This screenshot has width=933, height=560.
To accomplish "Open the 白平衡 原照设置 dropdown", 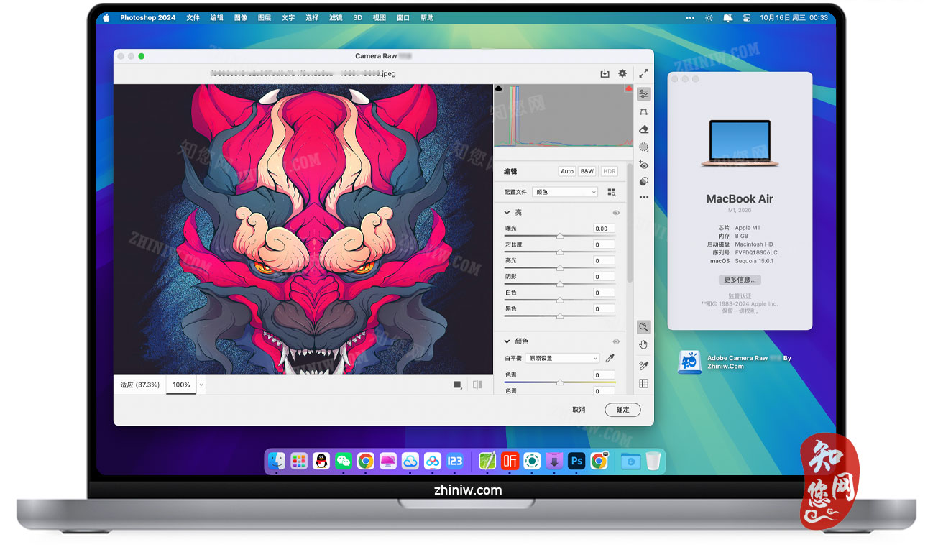I will click(x=562, y=358).
